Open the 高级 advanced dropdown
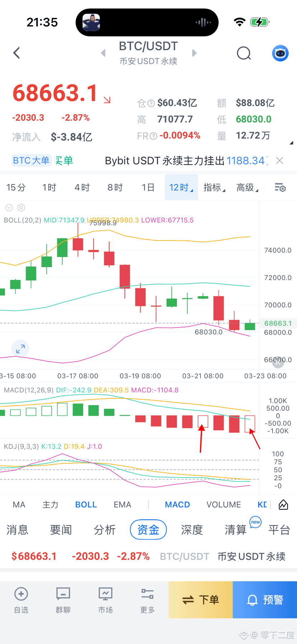297x644 pixels. click(247, 188)
